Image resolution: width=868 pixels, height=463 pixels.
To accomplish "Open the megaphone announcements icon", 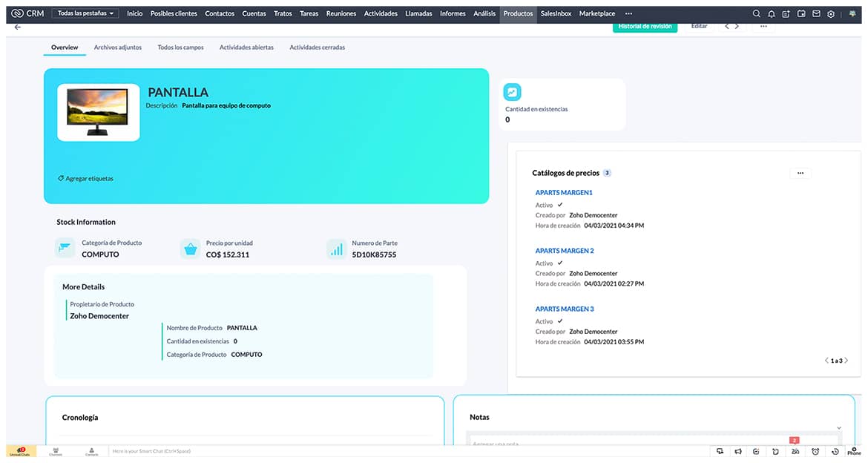I will (x=738, y=451).
